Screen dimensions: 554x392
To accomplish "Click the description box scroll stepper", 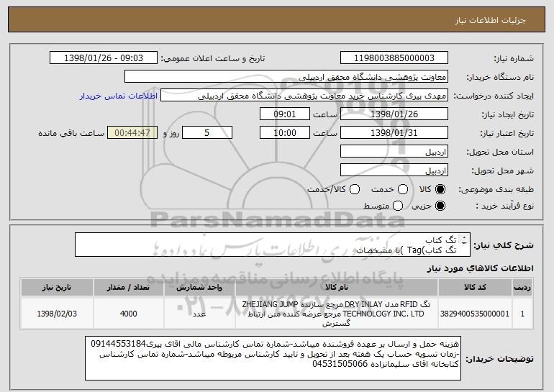I will pos(464,240).
